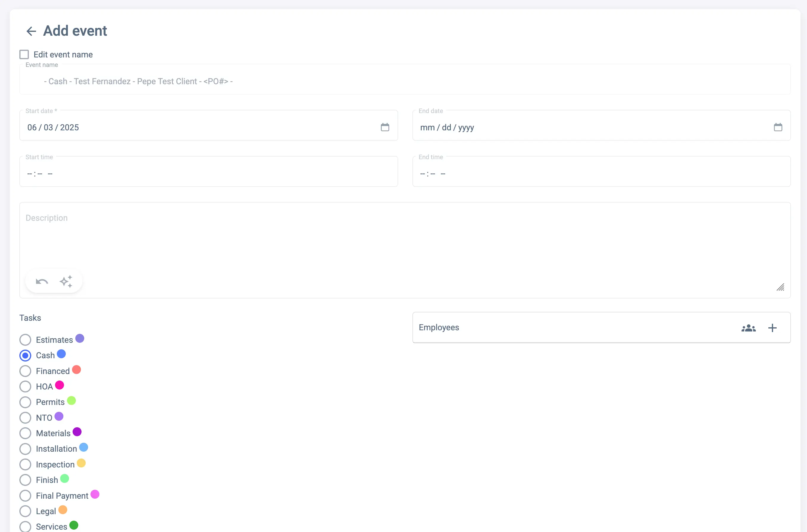Choose the Permits task option

pyautogui.click(x=25, y=402)
